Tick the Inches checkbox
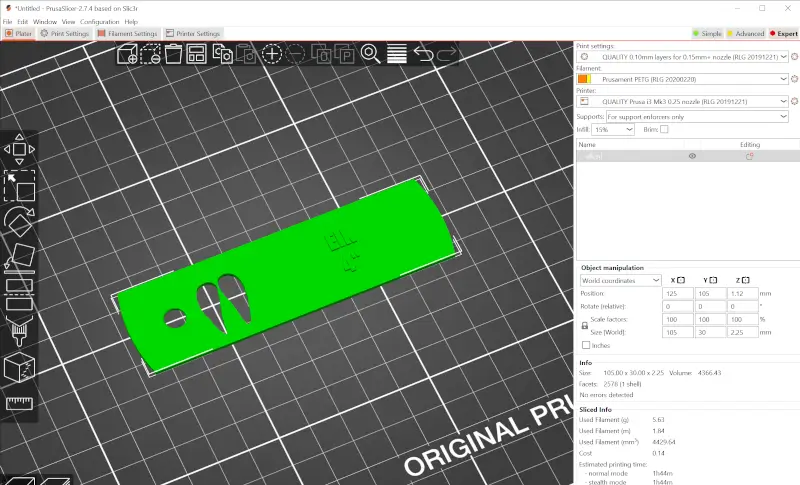The width and height of the screenshot is (800, 485). point(586,345)
